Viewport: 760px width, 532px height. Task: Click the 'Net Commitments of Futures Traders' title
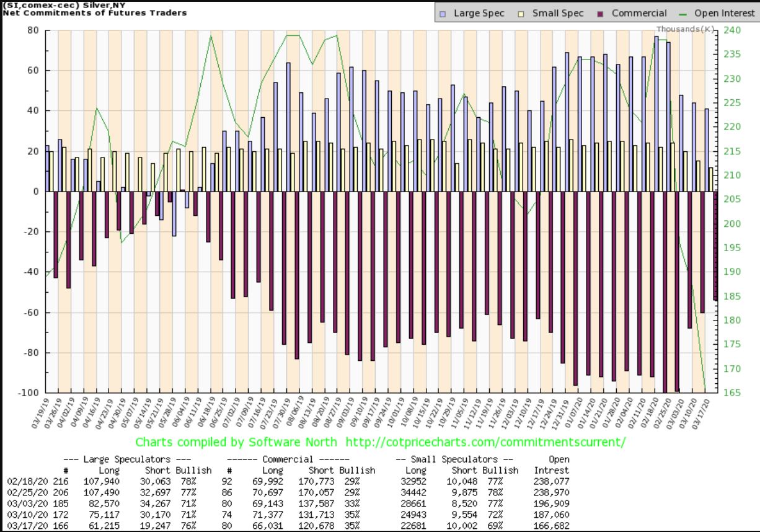94,12
